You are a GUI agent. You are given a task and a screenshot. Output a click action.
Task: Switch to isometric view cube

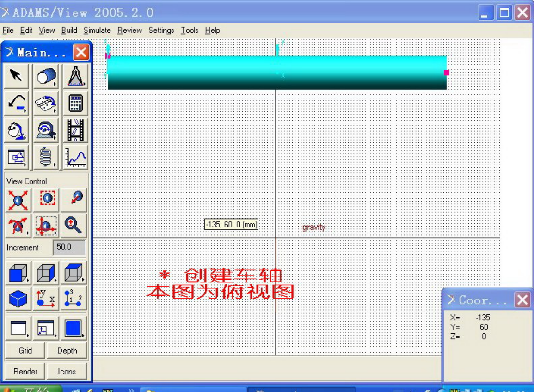click(18, 299)
